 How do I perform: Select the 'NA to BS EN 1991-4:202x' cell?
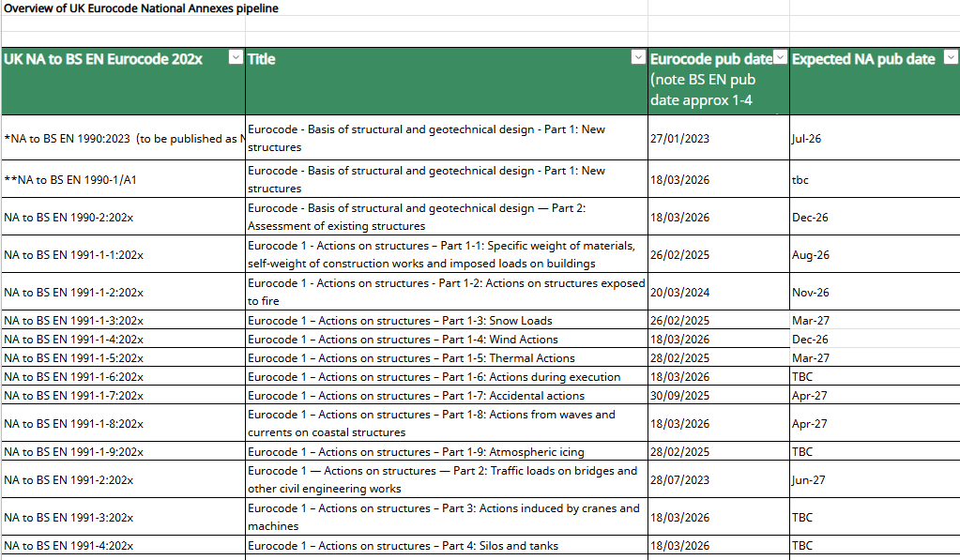coord(123,545)
